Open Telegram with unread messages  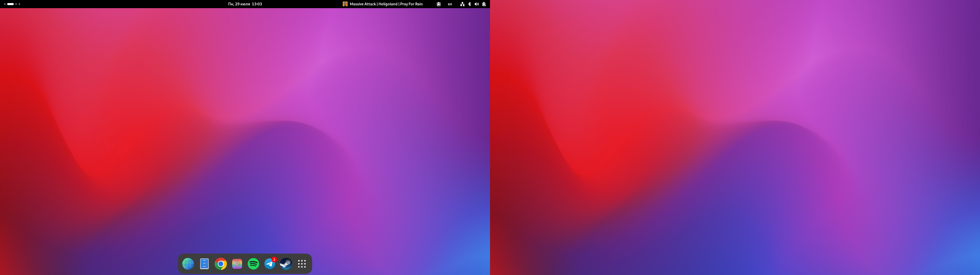click(270, 264)
